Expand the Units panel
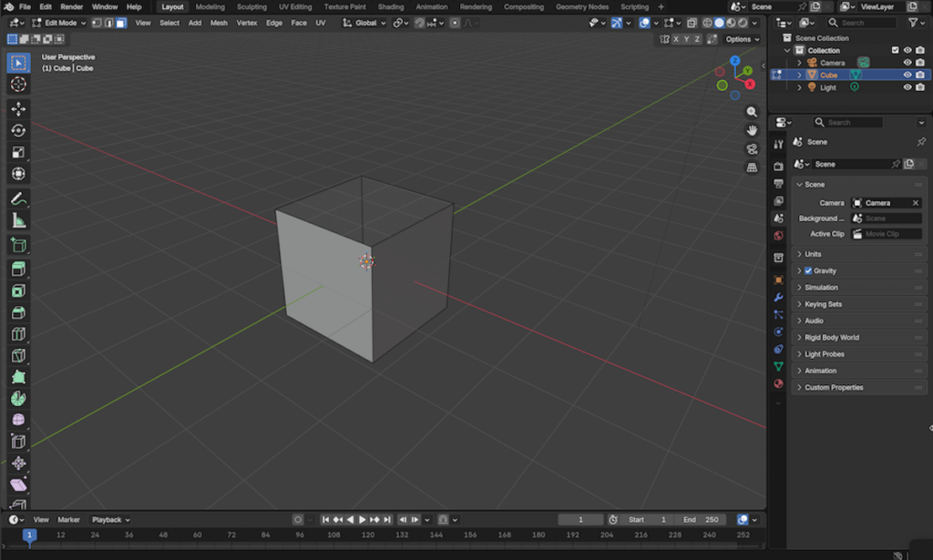933x560 pixels. pyautogui.click(x=813, y=254)
